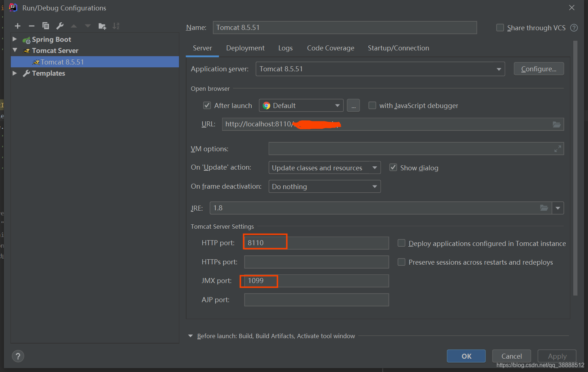Screen dimensions: 588x372
Task: Click the Cancel button
Action: pyautogui.click(x=512, y=356)
